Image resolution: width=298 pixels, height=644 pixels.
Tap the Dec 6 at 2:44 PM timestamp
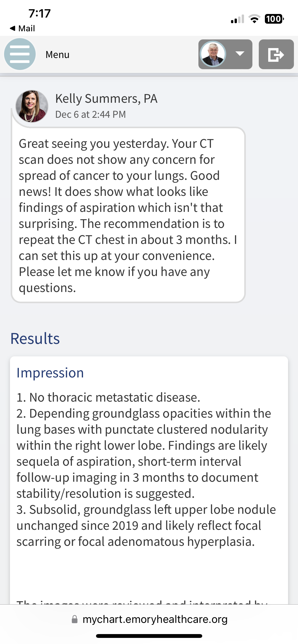point(91,114)
